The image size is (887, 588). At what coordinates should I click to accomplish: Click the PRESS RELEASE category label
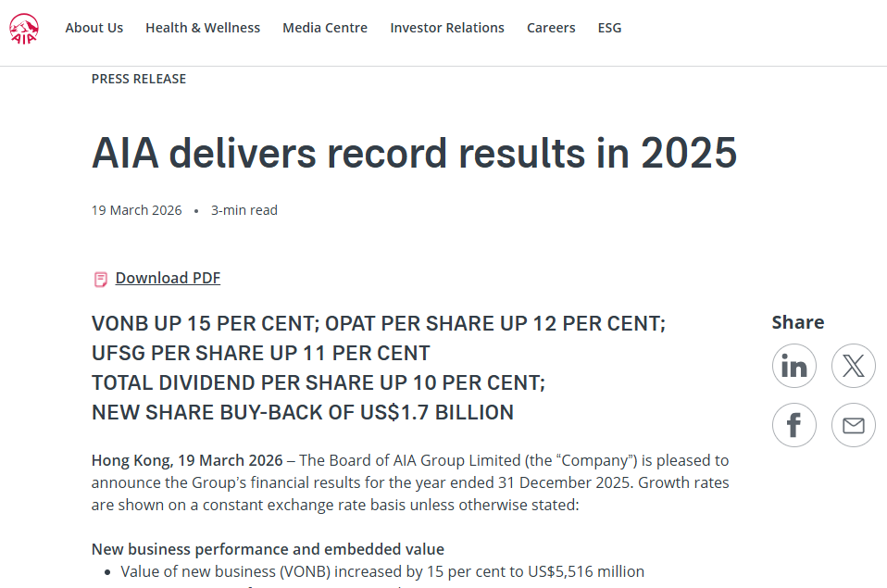pos(139,79)
